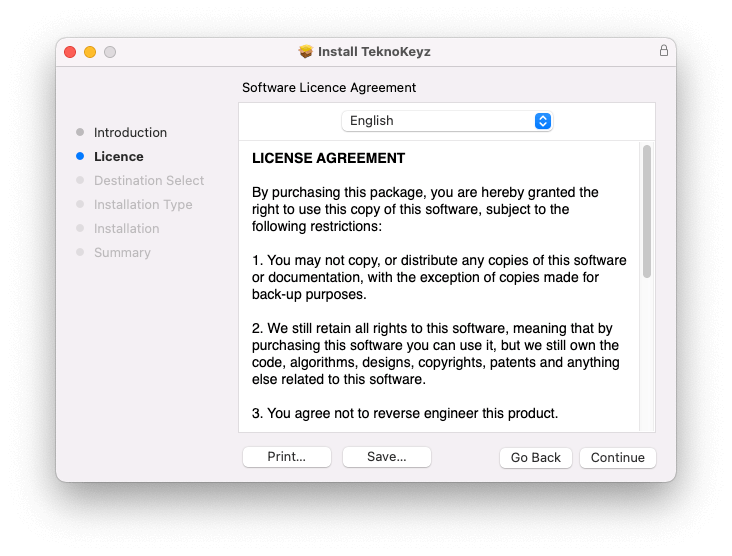Select the Licence step in sidebar
Image resolution: width=732 pixels, height=556 pixels.
[x=119, y=156]
